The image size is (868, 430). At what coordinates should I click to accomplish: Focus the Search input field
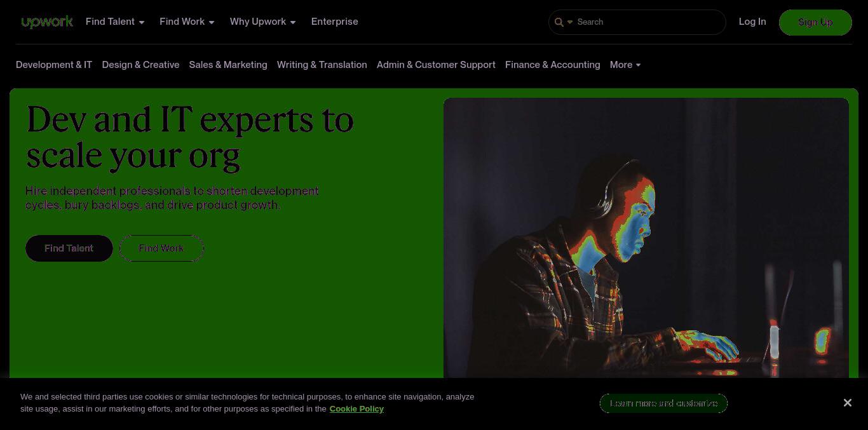coord(648,22)
